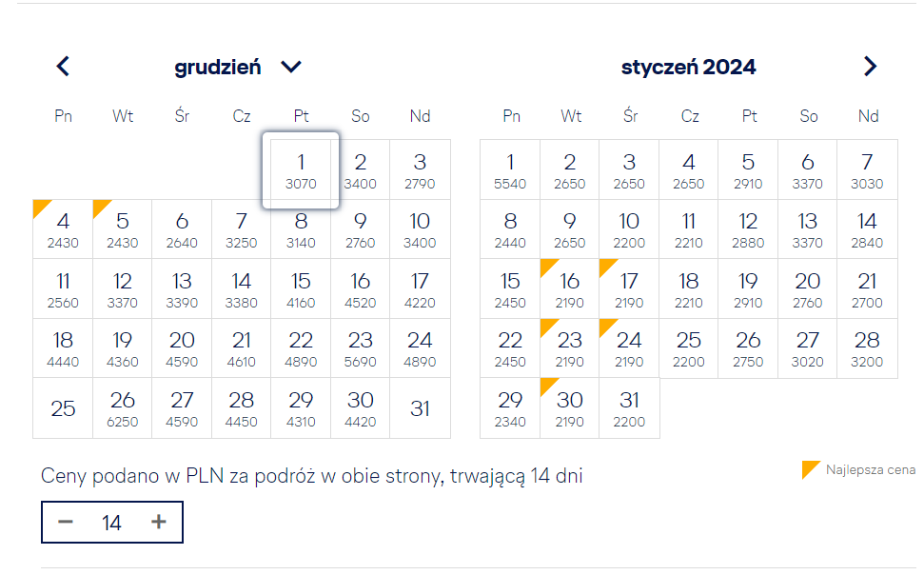Choose December 1 priced 3070
This screenshot has width=924, height=575.
(301, 170)
